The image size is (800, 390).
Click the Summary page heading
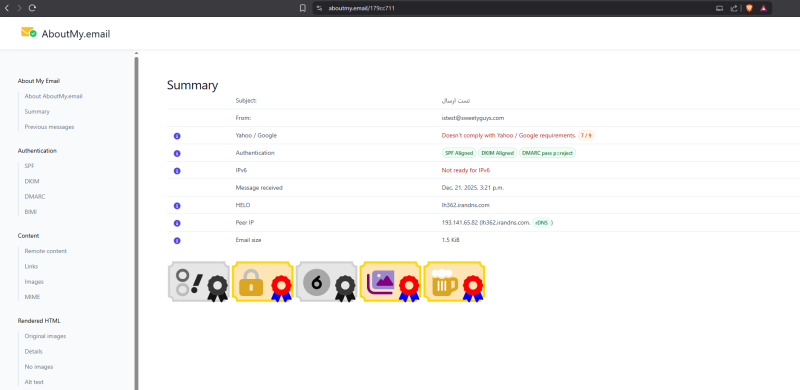click(192, 85)
